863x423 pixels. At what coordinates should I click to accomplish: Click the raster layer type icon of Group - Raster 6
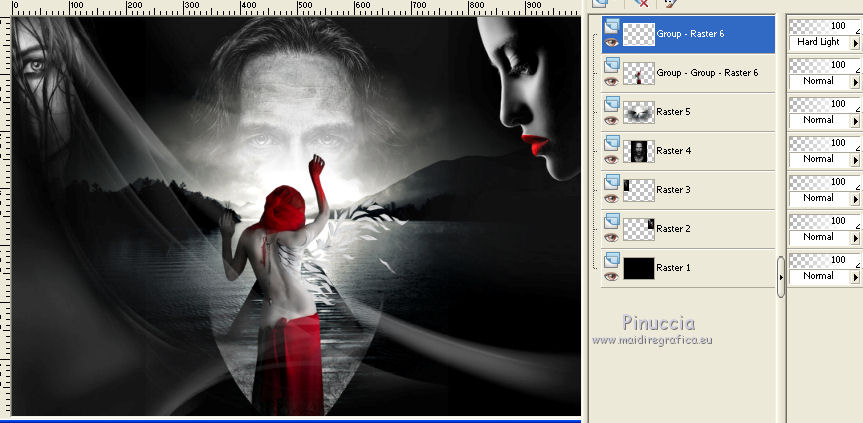point(611,26)
